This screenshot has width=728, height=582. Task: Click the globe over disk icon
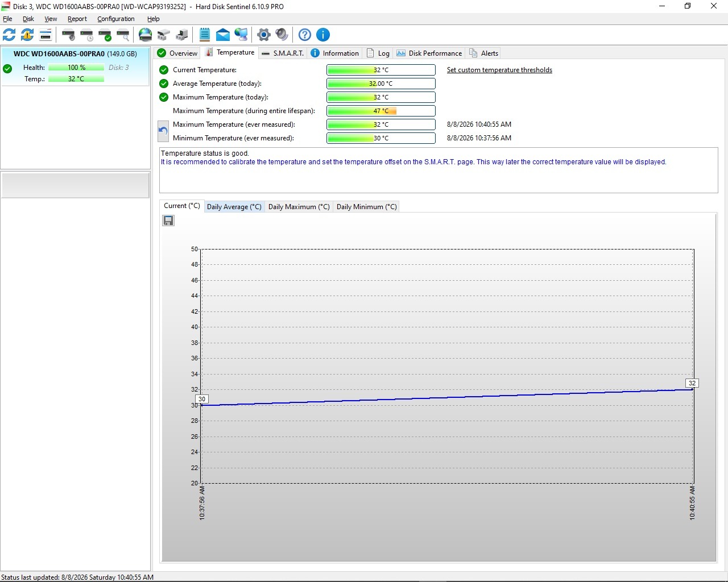pos(146,35)
